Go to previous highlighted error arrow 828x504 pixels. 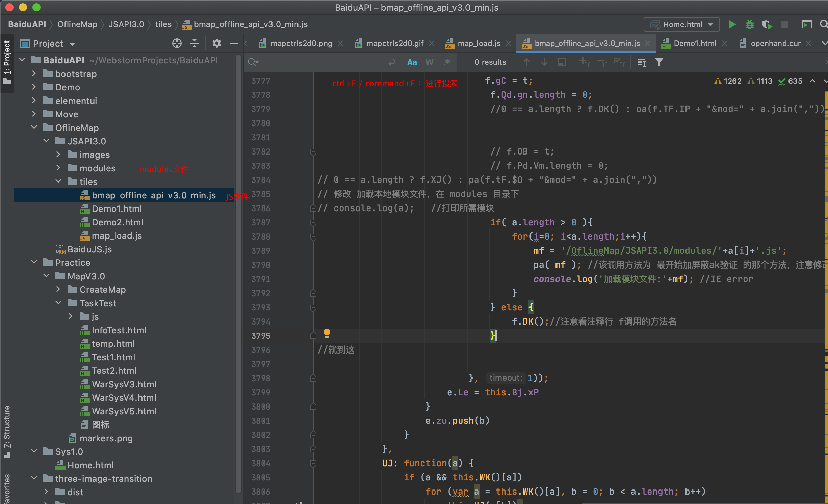pos(812,81)
